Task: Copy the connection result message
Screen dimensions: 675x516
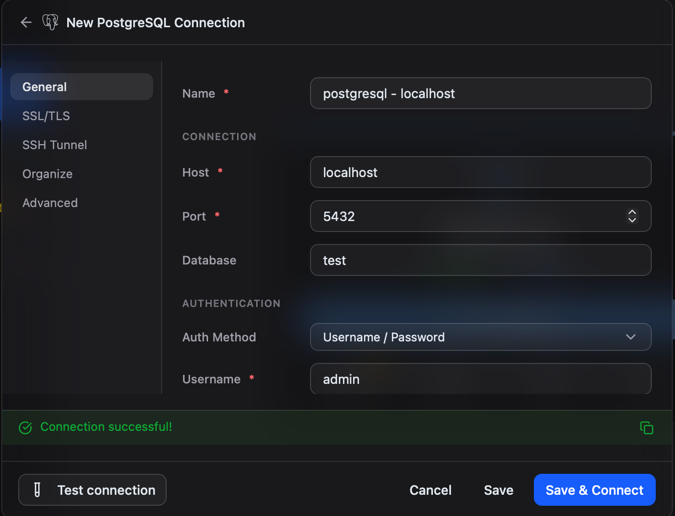Action: pyautogui.click(x=646, y=427)
